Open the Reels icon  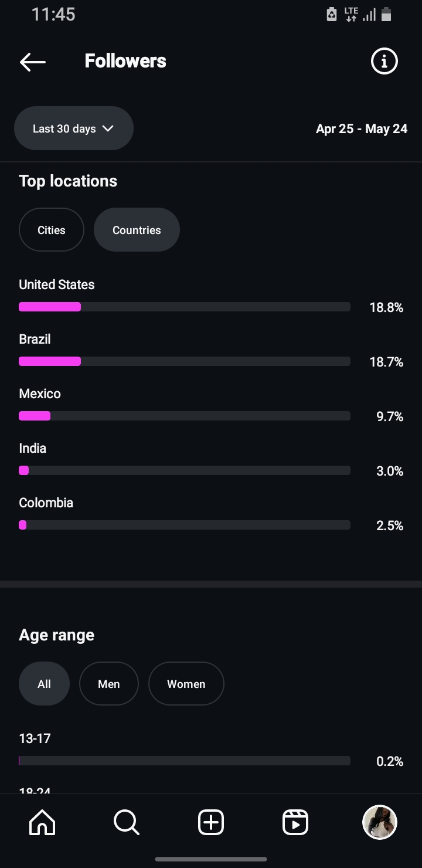tap(295, 822)
